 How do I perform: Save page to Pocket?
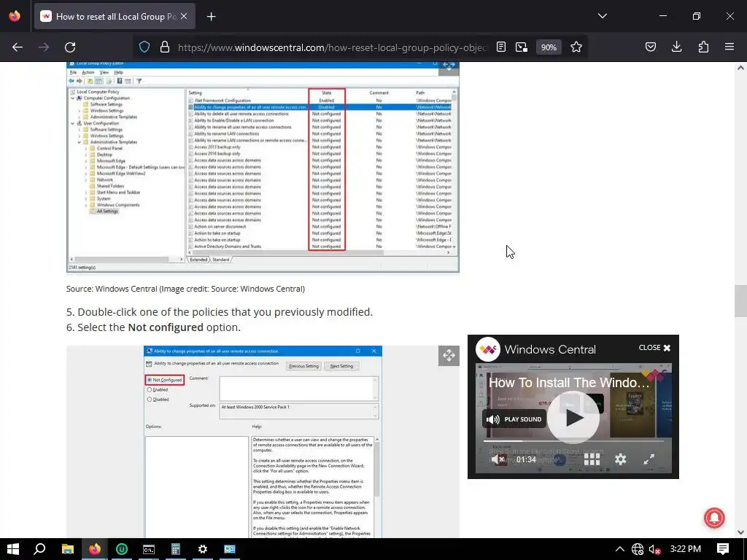click(x=650, y=47)
